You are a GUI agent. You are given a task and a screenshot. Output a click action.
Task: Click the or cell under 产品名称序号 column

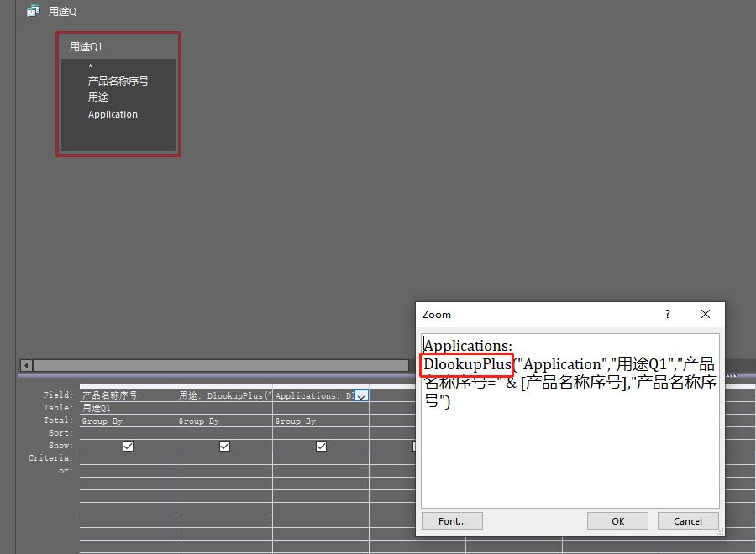click(x=128, y=471)
